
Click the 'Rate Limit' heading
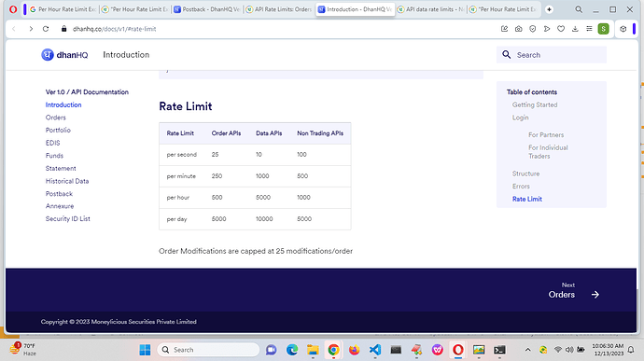click(x=185, y=106)
